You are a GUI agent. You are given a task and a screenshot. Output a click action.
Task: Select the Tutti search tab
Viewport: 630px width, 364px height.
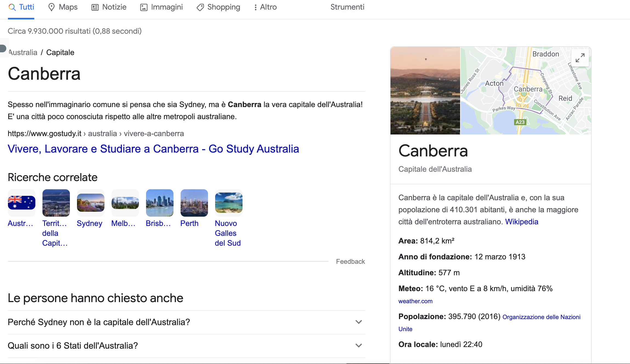coord(21,7)
